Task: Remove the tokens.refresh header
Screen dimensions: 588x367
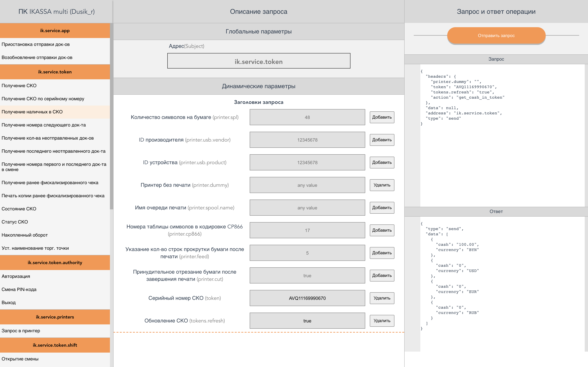Action: click(382, 321)
